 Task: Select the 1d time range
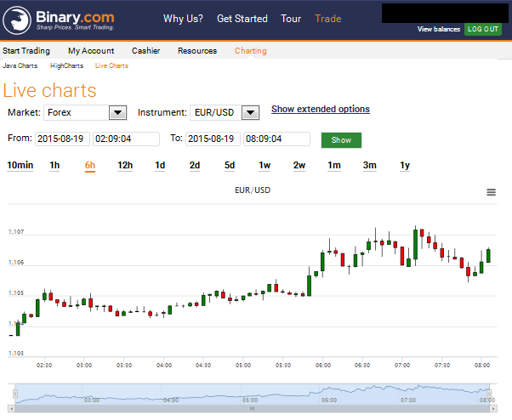point(160,166)
